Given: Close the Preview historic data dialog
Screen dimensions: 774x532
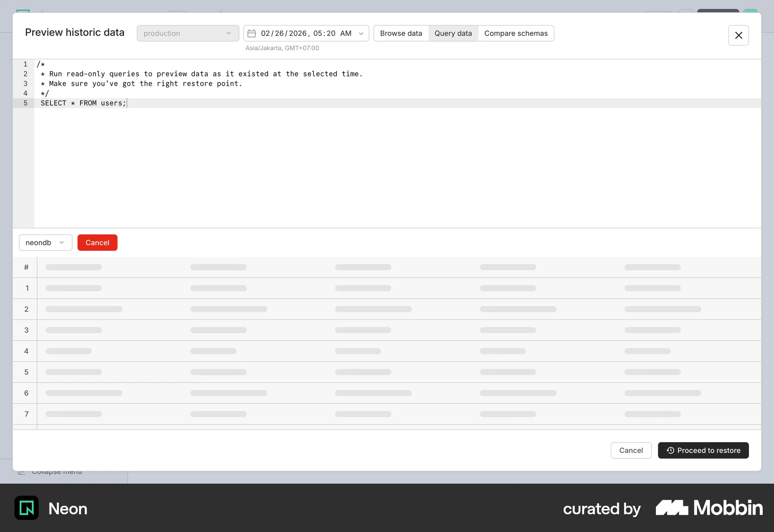Looking at the screenshot, I should point(738,35).
